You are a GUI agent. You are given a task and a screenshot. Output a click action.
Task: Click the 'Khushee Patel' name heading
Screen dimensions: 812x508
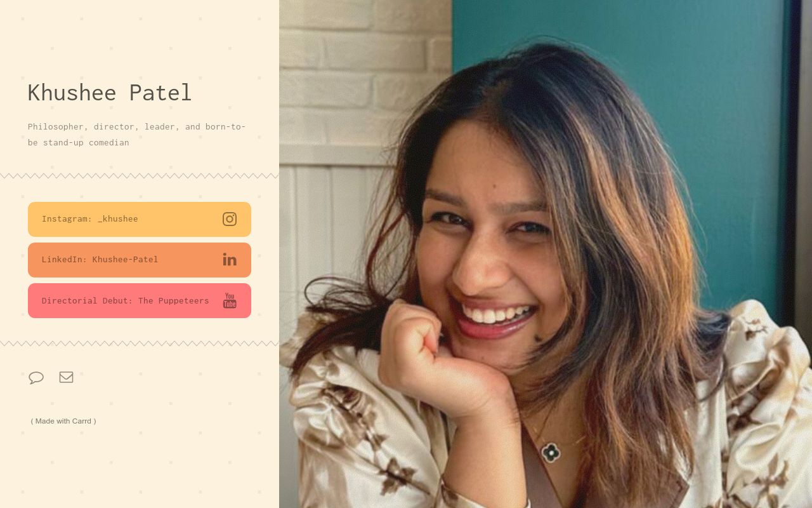(109, 93)
